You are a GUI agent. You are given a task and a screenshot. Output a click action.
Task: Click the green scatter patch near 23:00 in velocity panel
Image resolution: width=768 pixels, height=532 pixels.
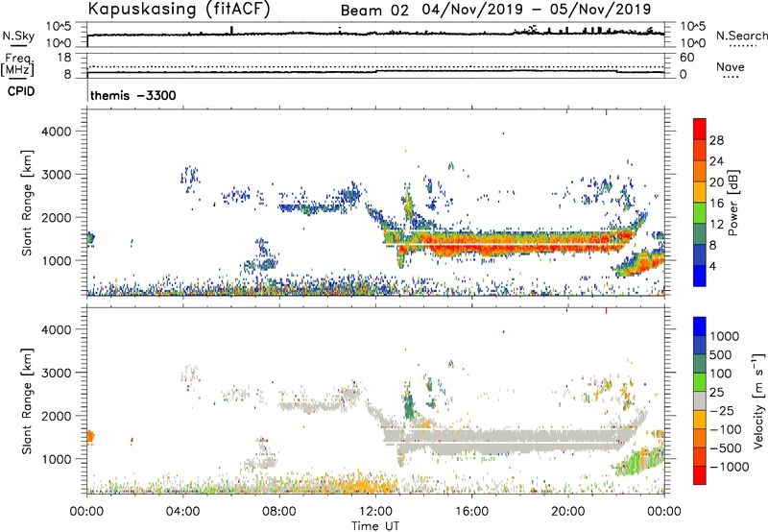pyautogui.click(x=639, y=461)
